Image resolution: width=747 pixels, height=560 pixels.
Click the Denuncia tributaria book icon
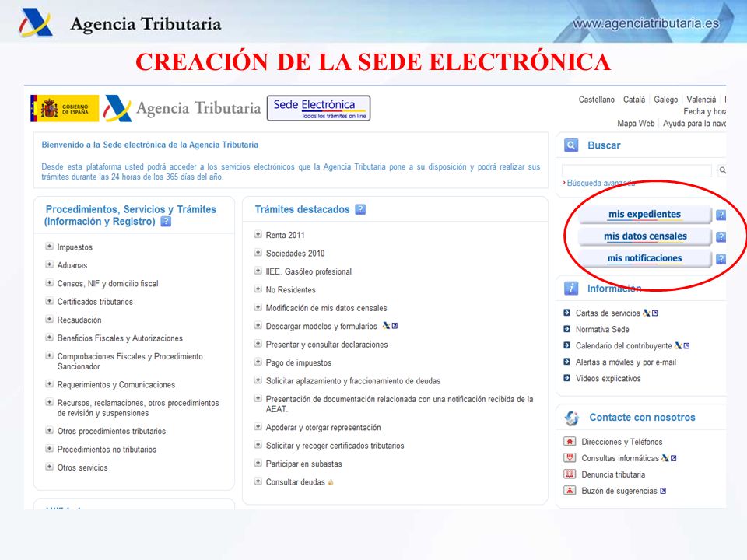(x=570, y=474)
